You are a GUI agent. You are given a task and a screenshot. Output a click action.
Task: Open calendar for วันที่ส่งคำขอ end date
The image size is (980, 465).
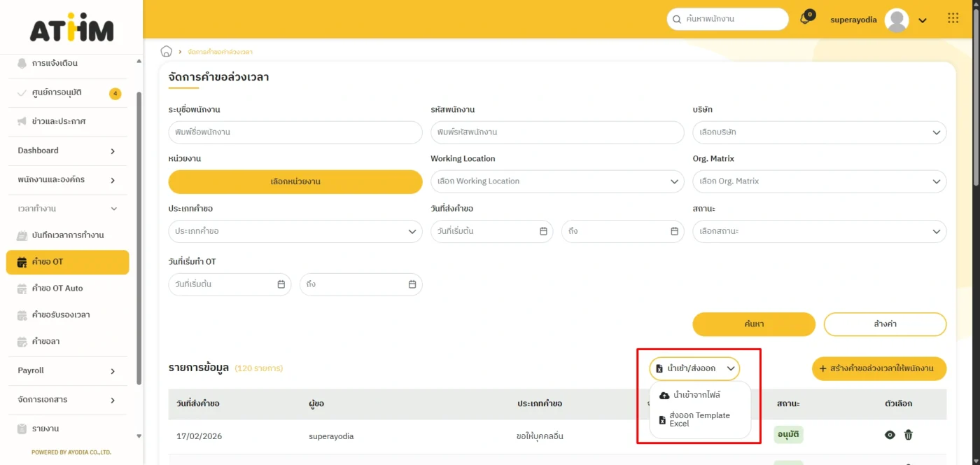click(674, 231)
